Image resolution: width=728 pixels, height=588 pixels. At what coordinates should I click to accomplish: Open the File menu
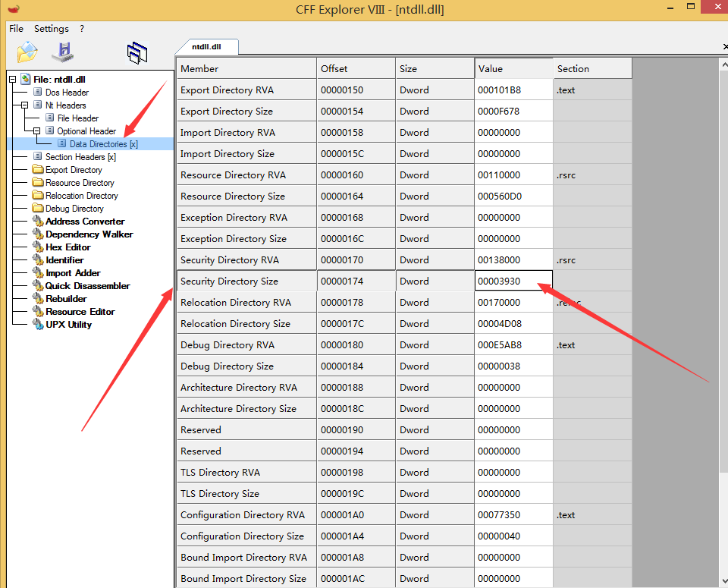click(x=16, y=29)
